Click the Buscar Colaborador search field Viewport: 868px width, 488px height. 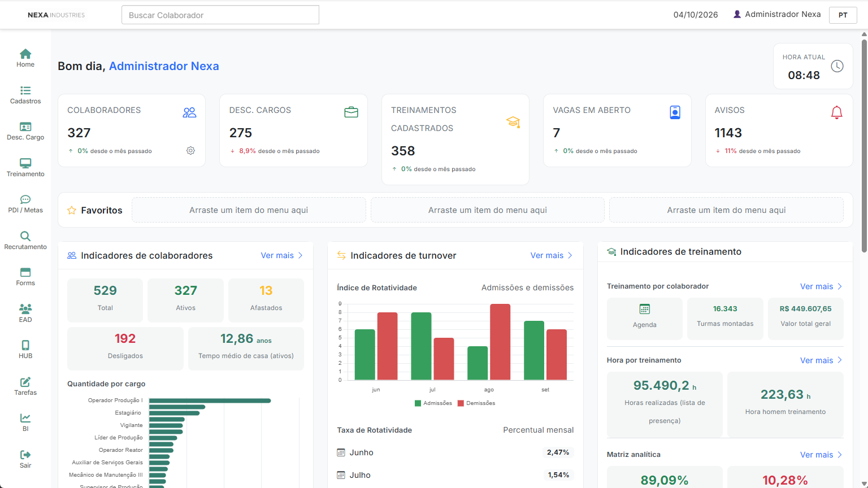tap(220, 15)
